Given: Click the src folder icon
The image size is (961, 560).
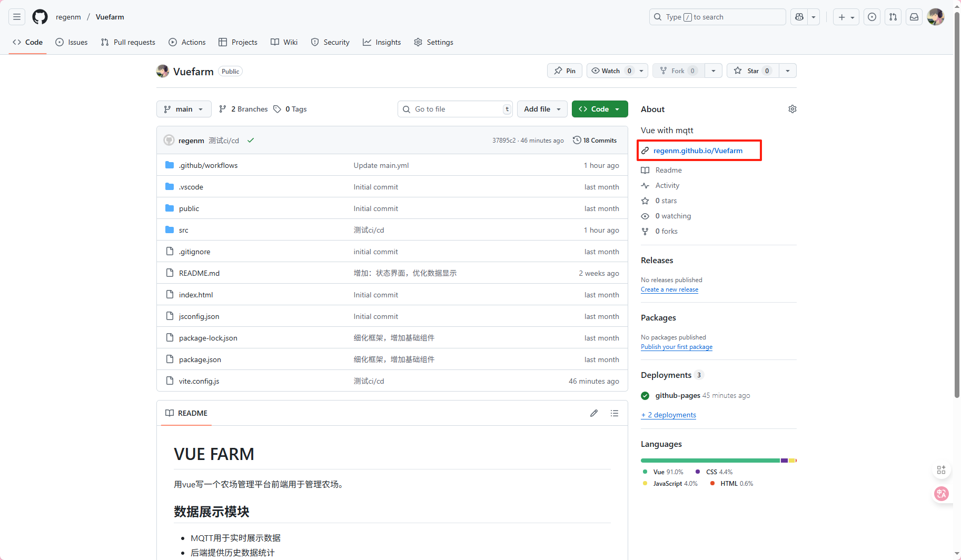Looking at the screenshot, I should click(x=170, y=230).
